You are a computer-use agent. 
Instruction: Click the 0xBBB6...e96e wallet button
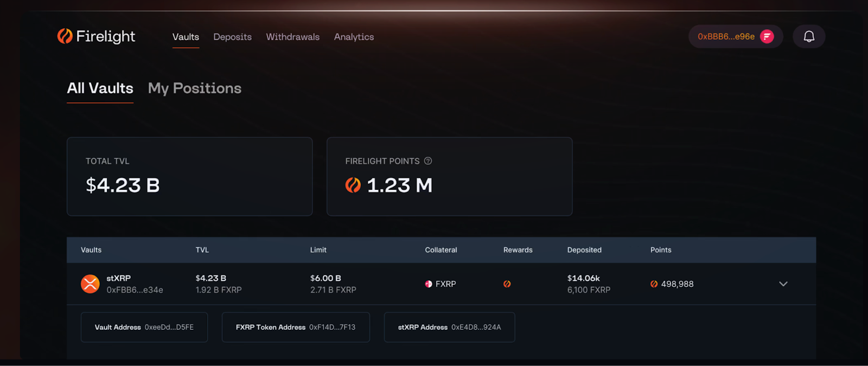pos(736,36)
